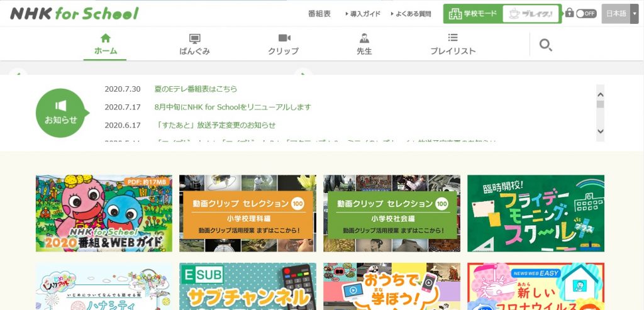644x310 pixels.
Task: Open the 番組表 program schedule link
Action: 319,14
